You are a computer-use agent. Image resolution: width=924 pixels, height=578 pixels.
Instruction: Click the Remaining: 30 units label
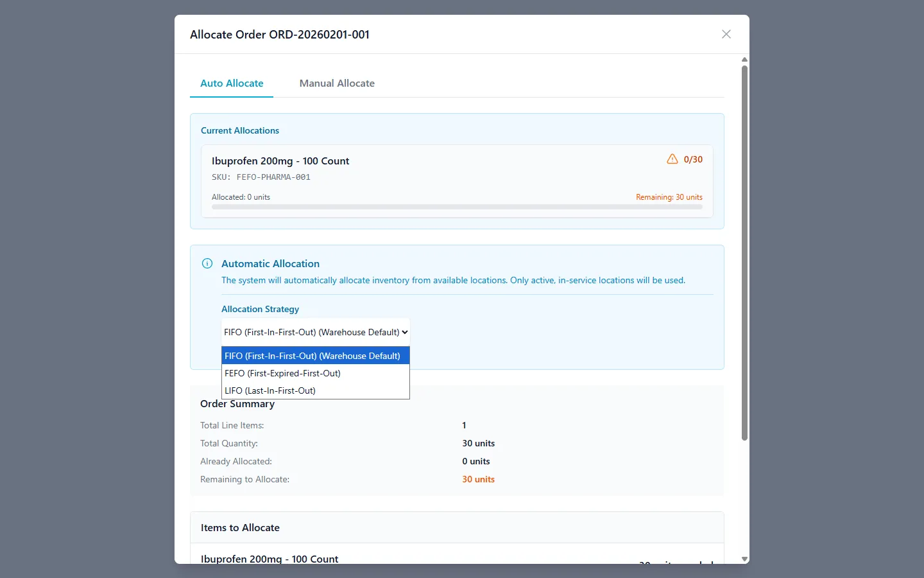point(669,197)
